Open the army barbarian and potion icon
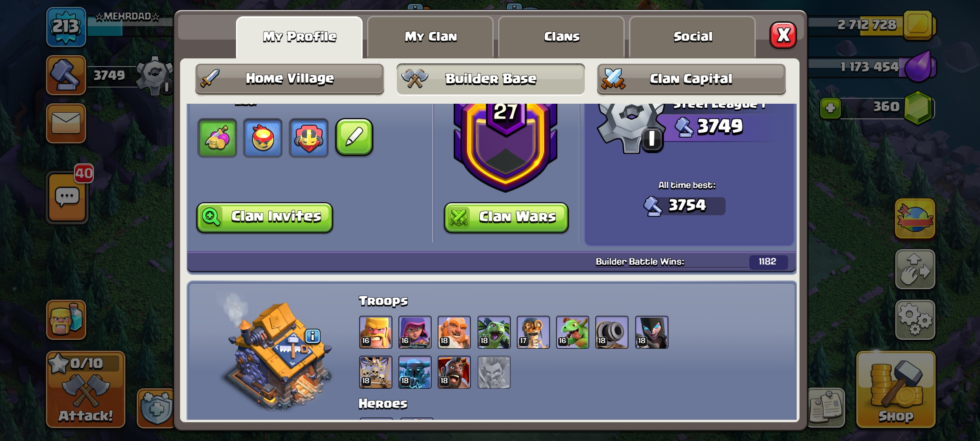The width and height of the screenshot is (980, 441). pos(66,320)
